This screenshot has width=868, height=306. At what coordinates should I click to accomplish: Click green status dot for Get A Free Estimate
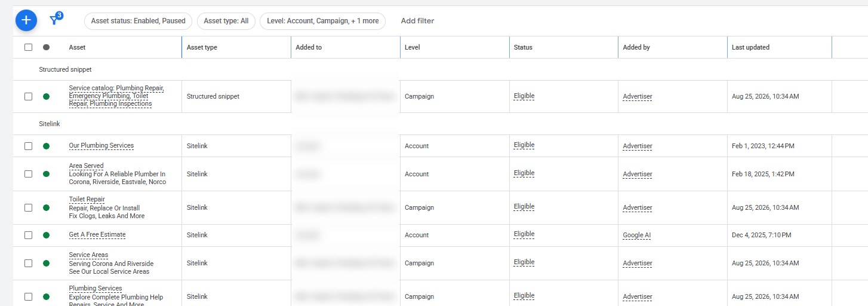[x=46, y=235]
